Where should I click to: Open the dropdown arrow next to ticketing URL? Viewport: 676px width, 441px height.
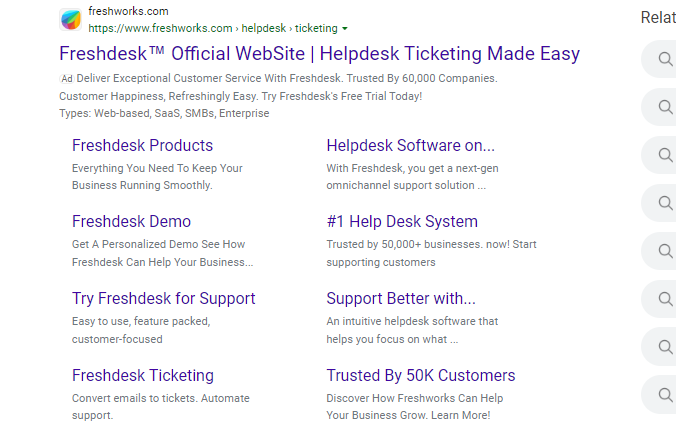click(x=344, y=29)
